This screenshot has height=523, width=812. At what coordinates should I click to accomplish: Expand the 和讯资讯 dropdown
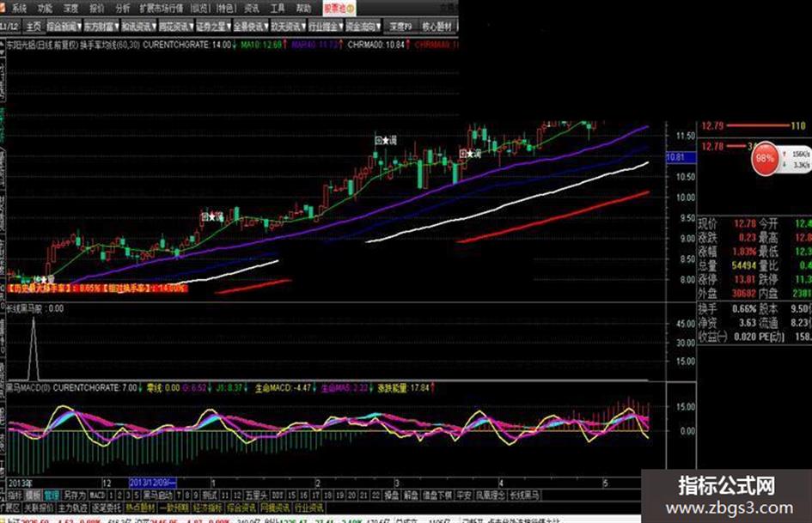(x=139, y=26)
